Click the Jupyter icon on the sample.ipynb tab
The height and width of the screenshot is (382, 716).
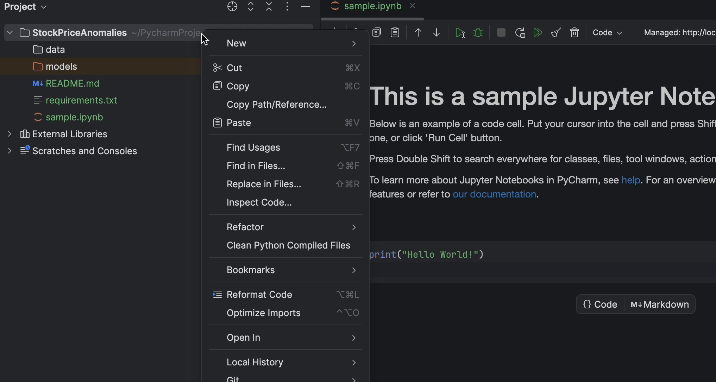pos(335,6)
